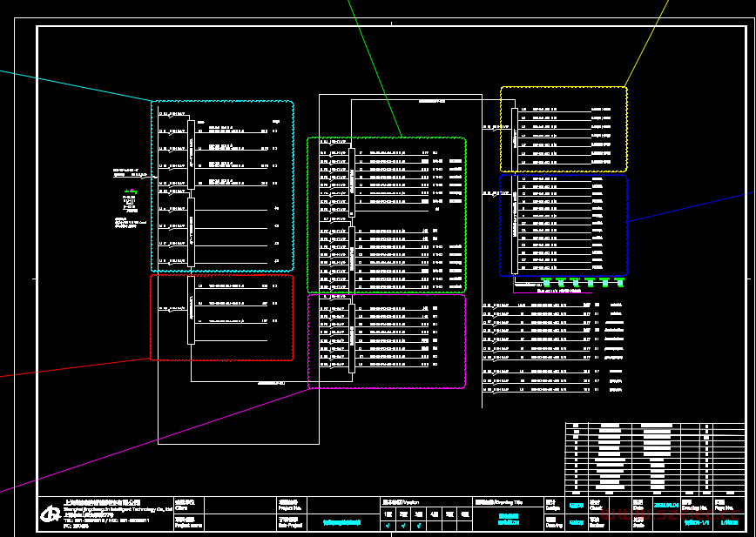This screenshot has height=537, width=756.
Task: Select the 'Drawing No.' label
Action: [695, 508]
